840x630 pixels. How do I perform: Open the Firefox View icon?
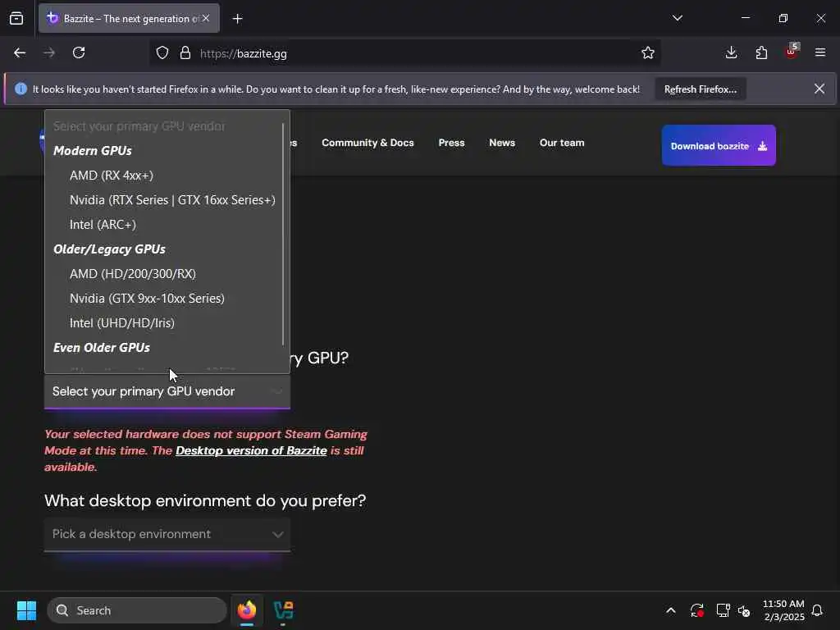tap(16, 19)
